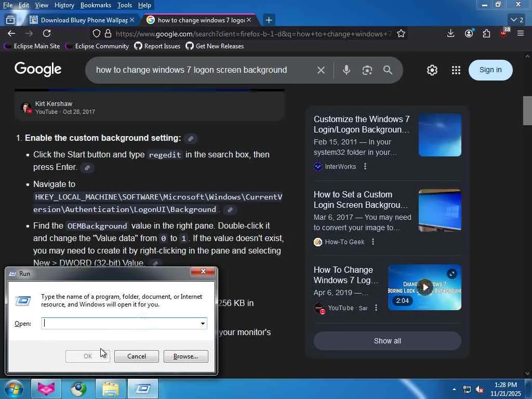532x399 pixels.
Task: Go back to the previous page
Action: coord(11,33)
